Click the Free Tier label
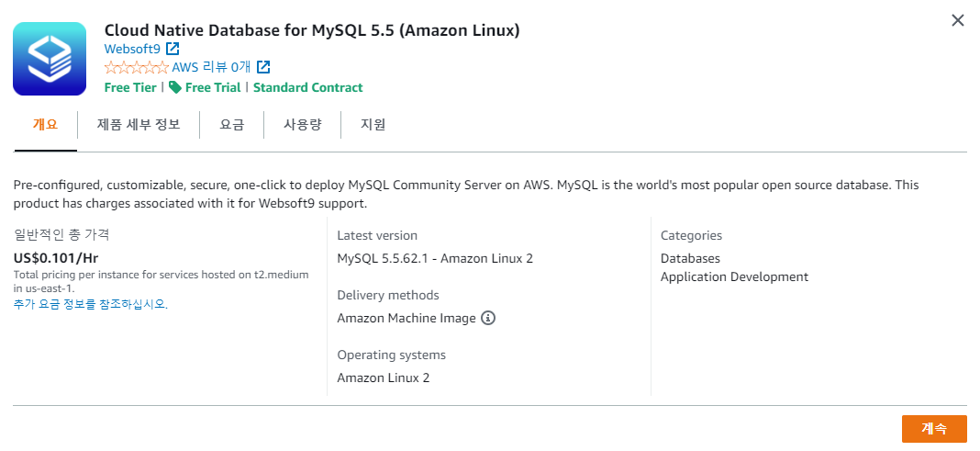Screen dimensions: 980x451 click(130, 87)
